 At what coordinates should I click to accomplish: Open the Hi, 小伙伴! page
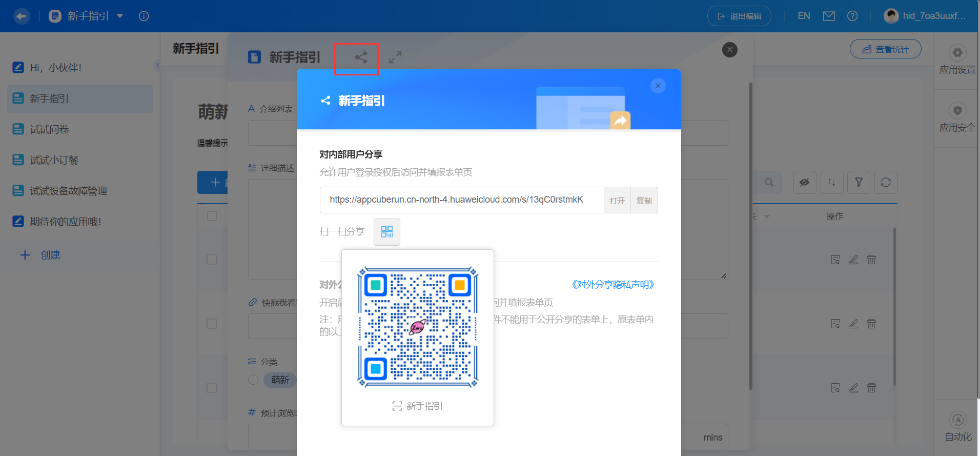(80, 68)
